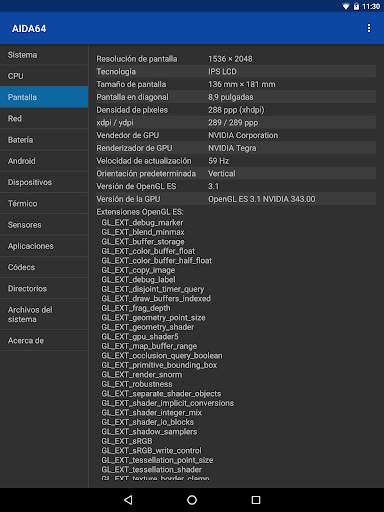This screenshot has height=512, width=384.
Task: Select the Pantalla sidebar item
Action: 44,97
